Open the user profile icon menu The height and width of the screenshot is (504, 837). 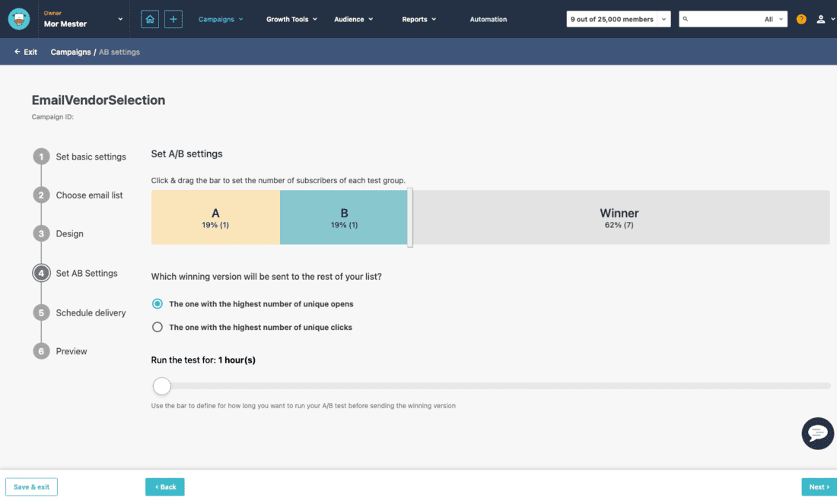tap(821, 19)
